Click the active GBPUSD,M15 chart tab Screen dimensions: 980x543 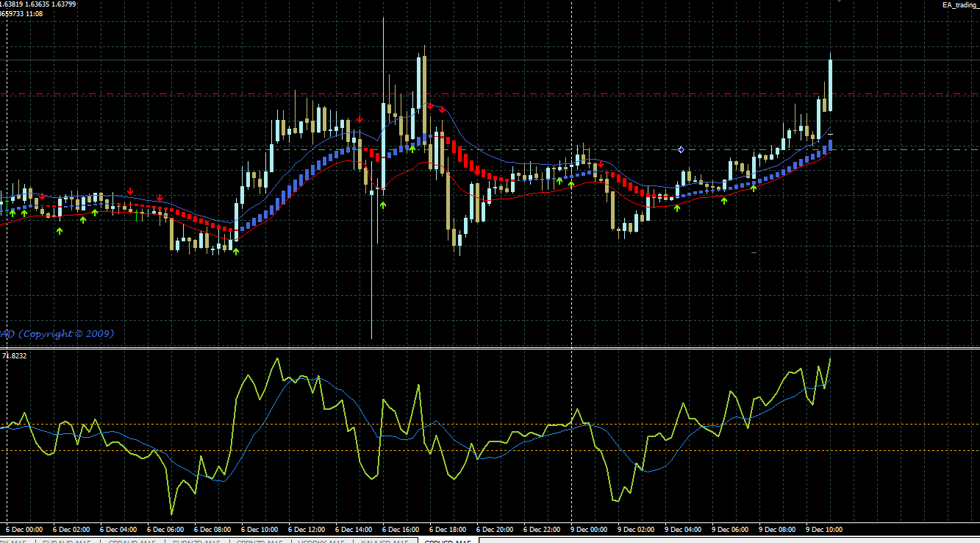448,542
